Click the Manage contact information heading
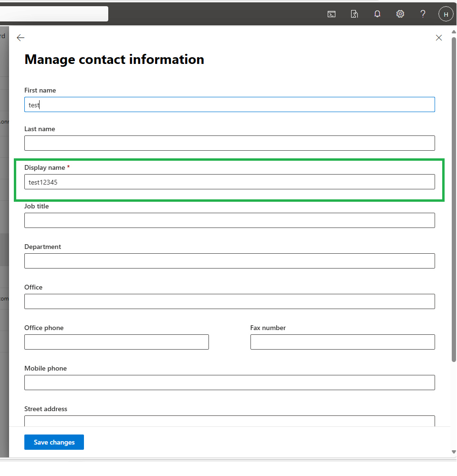This screenshot has width=457, height=476. click(114, 60)
